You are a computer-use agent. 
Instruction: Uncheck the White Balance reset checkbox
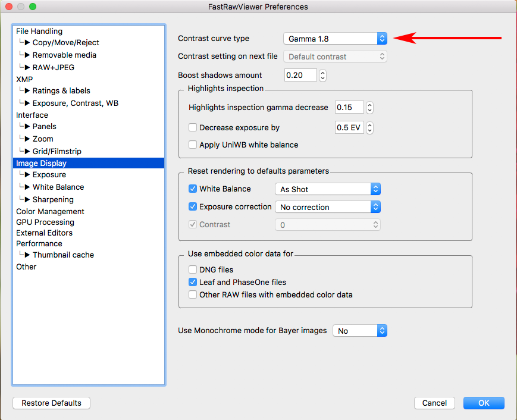(x=193, y=189)
